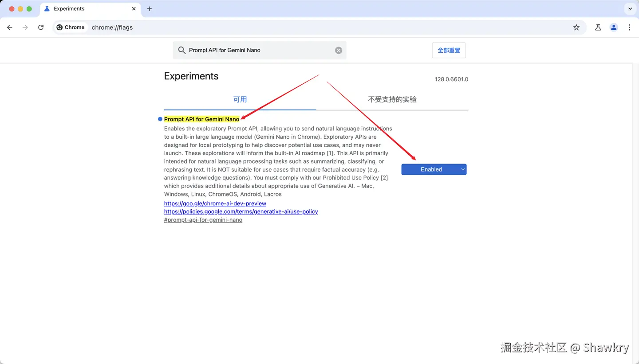The height and width of the screenshot is (364, 639).
Task: Click the forward navigation arrow
Action: 25,27
